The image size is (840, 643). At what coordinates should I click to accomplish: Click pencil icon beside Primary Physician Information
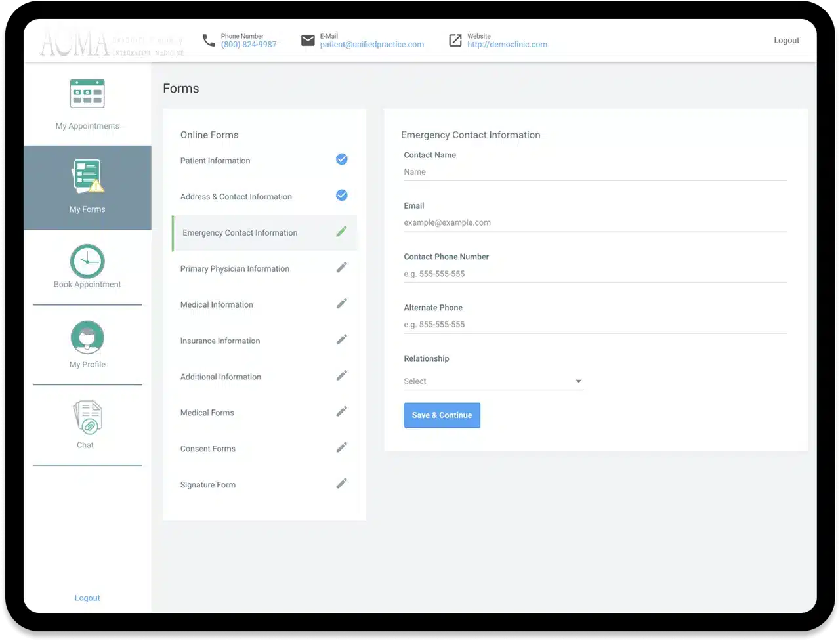(x=341, y=268)
